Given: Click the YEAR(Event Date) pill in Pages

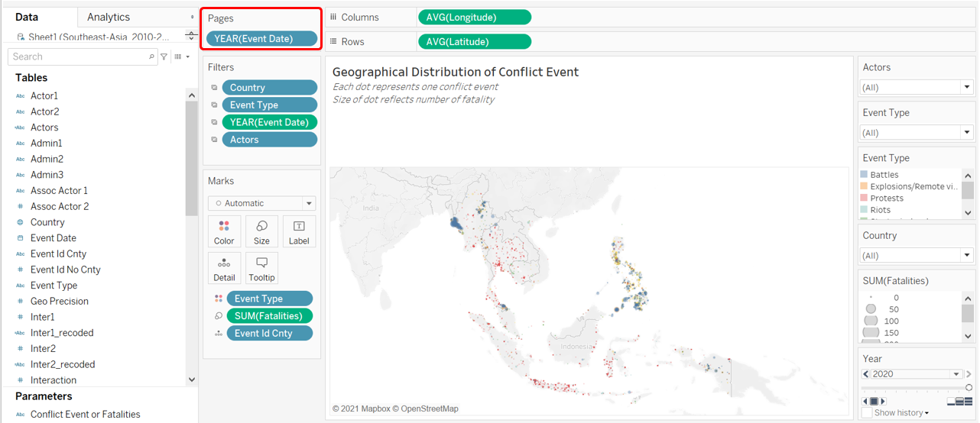Looking at the screenshot, I should pyautogui.click(x=261, y=38).
